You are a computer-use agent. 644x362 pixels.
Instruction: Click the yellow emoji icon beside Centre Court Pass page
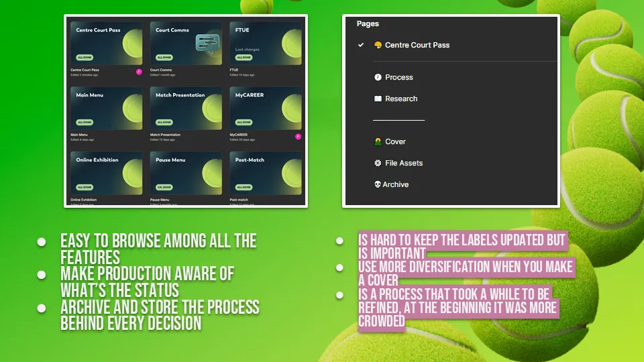point(378,45)
